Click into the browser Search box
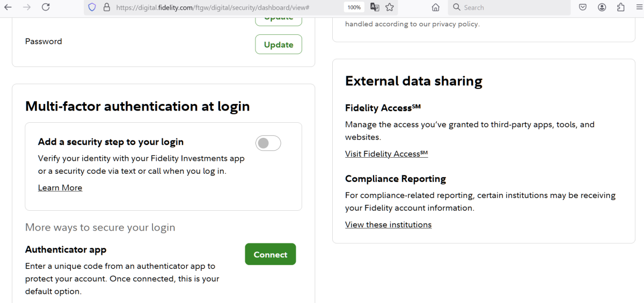The height and width of the screenshot is (303, 644). click(509, 8)
